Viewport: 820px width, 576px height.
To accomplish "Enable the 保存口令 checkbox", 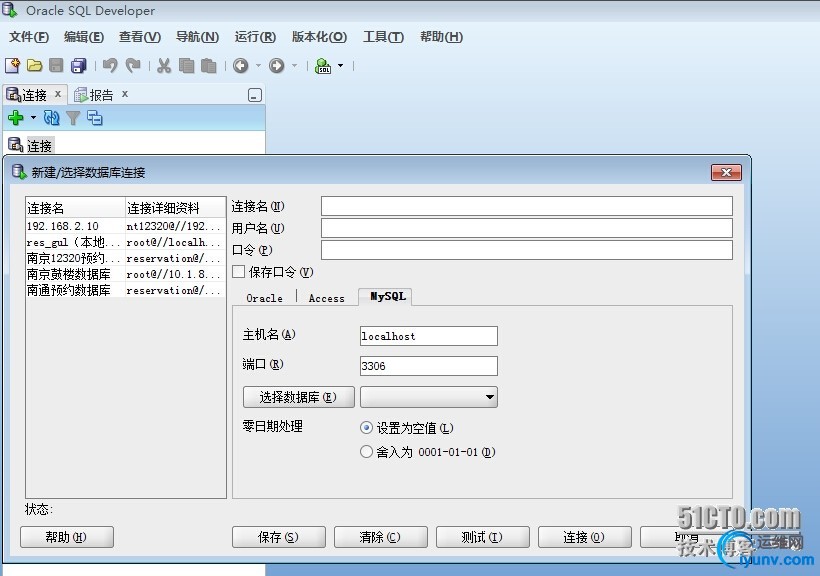I will click(x=238, y=272).
